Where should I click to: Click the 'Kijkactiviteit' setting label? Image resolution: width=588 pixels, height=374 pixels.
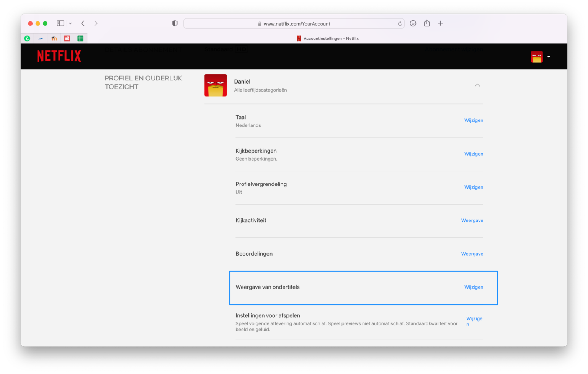pyautogui.click(x=251, y=220)
